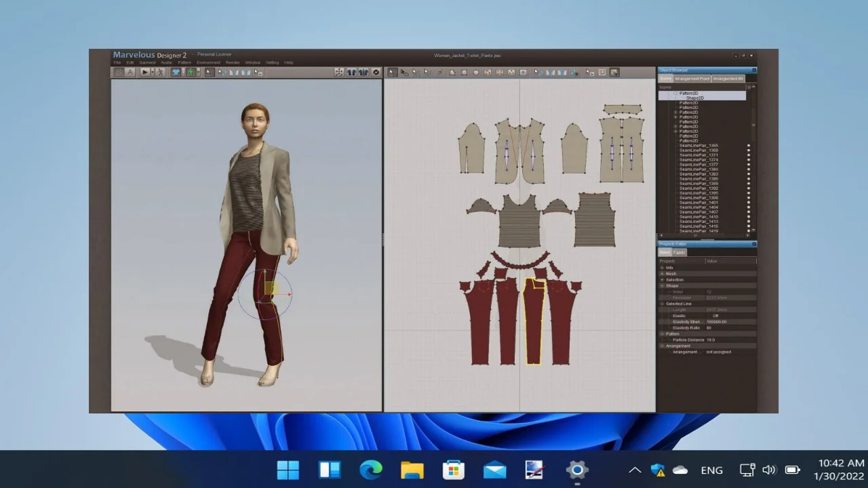Choose Segment Sewing tool in 3D window toolbar
The image size is (868, 488).
pyautogui.click(x=234, y=72)
